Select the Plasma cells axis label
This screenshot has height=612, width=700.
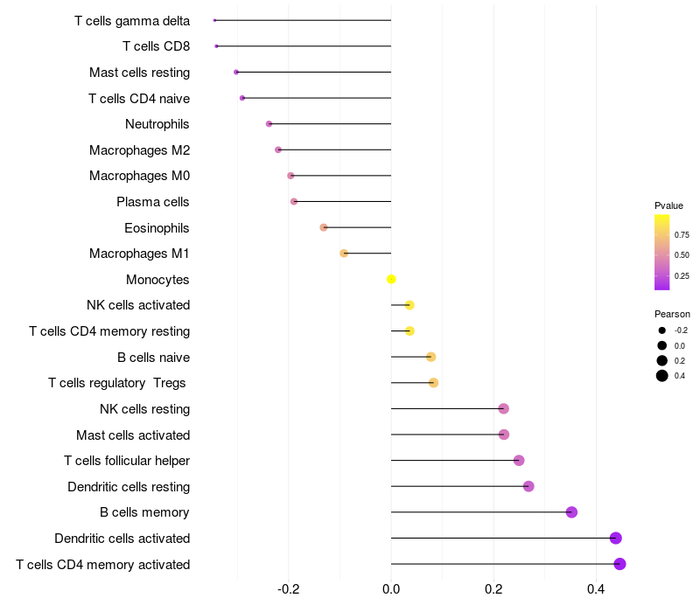pyautogui.click(x=152, y=202)
